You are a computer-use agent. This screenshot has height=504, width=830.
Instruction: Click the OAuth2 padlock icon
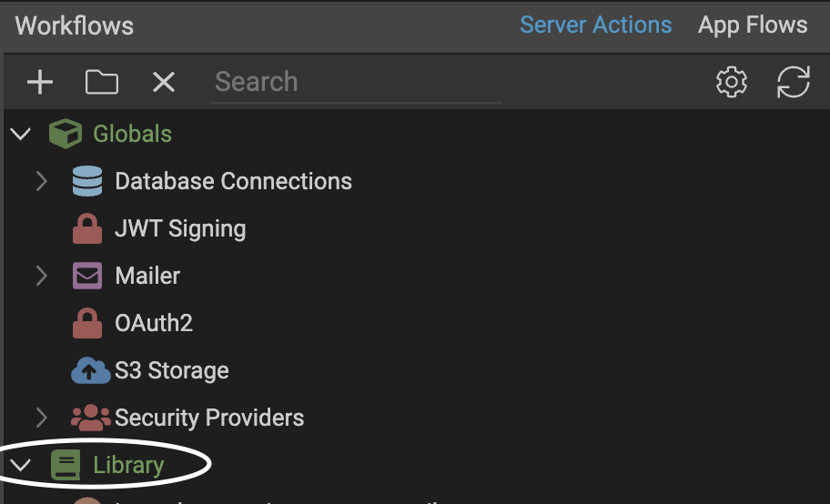[87, 323]
